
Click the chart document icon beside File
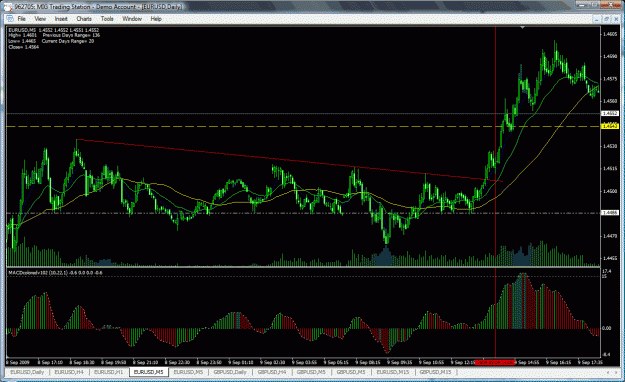point(10,19)
